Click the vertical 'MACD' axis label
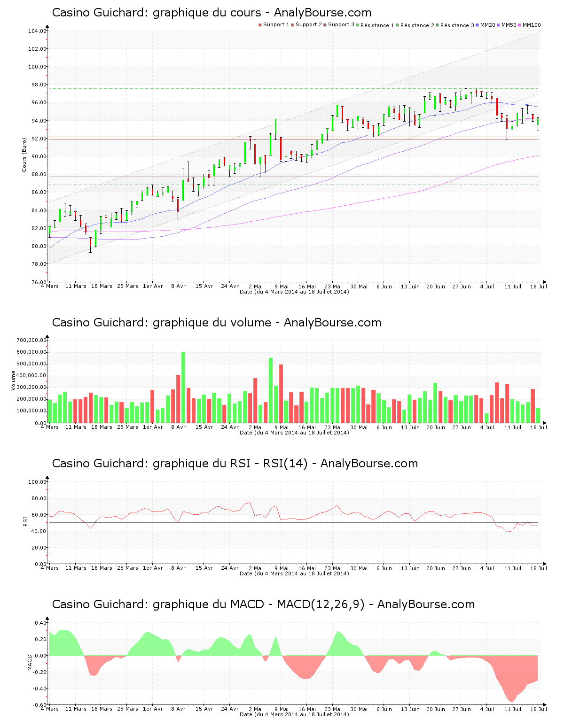The height and width of the screenshot is (728, 564). 30,662
